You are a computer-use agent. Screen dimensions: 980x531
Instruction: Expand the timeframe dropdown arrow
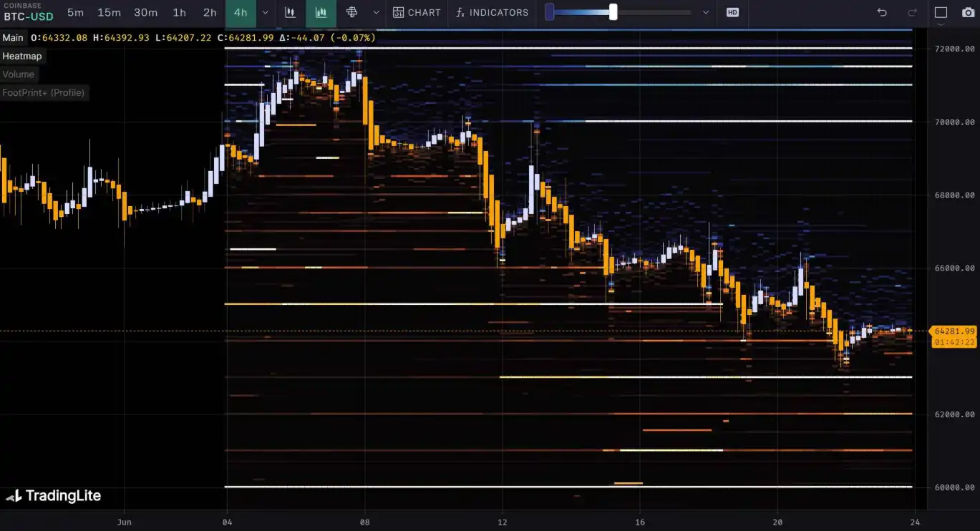click(266, 12)
